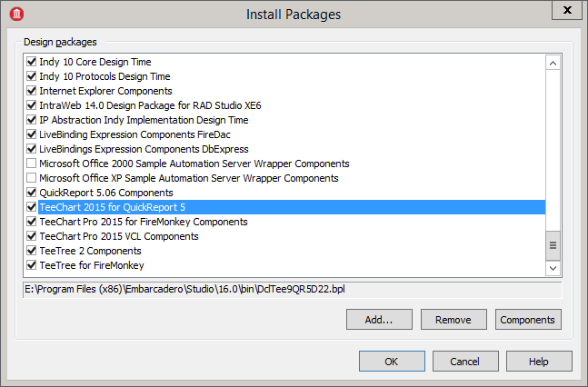588x387 pixels.
Task: Disable IP Abstraction Indy Implementation package
Action: (x=32, y=120)
